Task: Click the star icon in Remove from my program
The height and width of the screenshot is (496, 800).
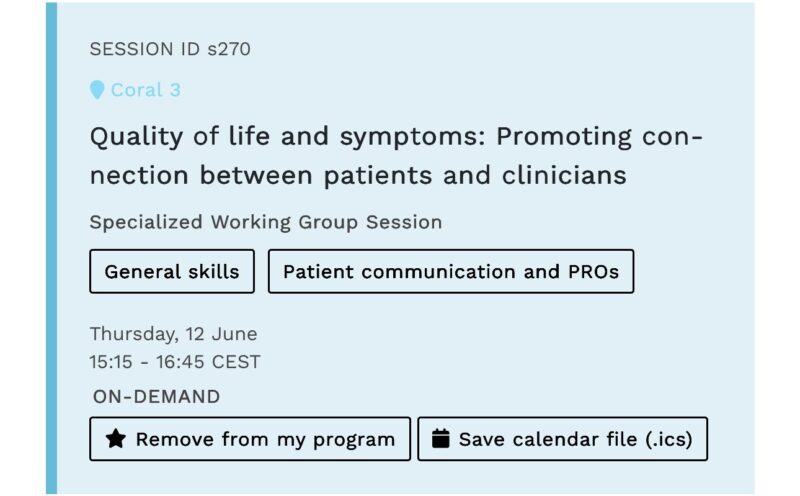Action: pos(116,439)
